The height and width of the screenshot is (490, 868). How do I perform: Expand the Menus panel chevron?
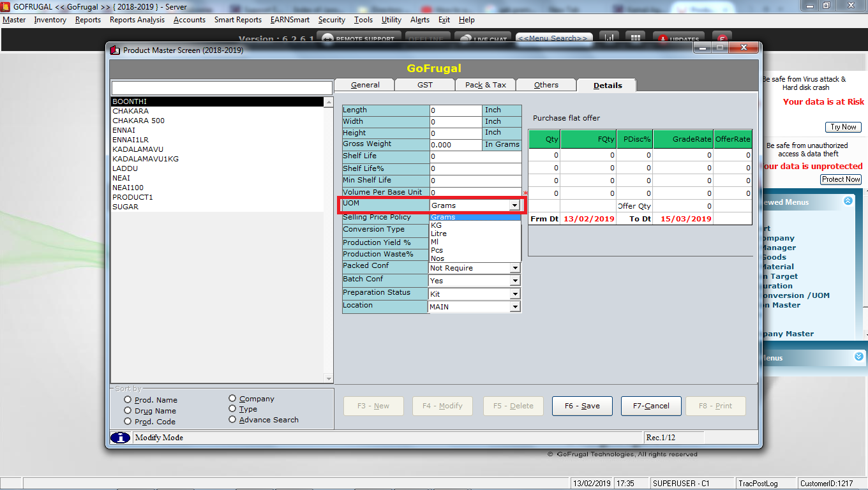coord(859,357)
